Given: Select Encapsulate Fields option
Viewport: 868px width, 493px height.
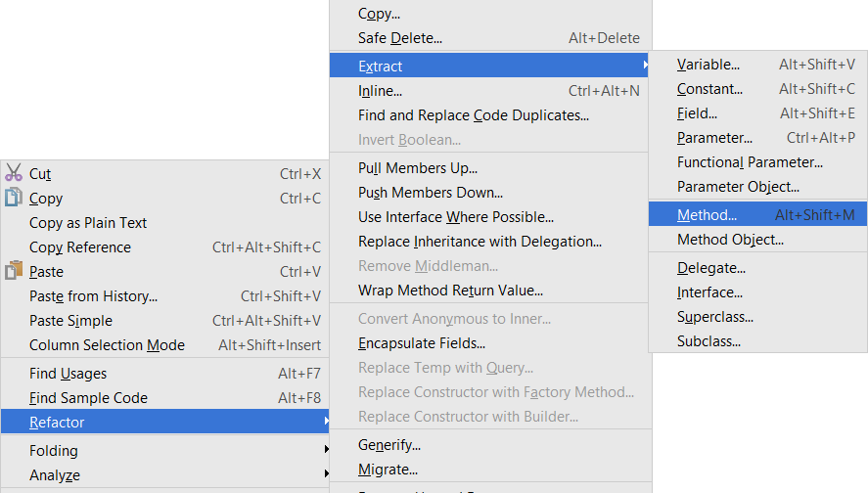Looking at the screenshot, I should pos(422,343).
